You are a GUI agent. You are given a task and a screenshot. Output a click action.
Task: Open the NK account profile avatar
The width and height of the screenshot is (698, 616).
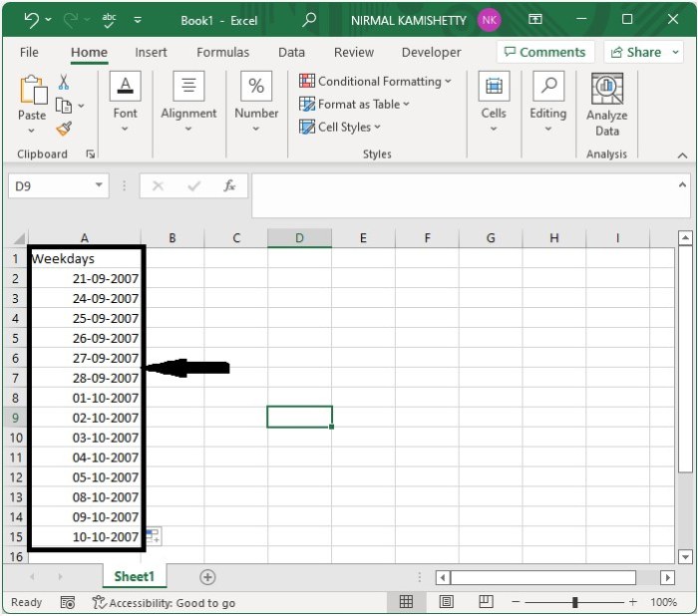click(489, 20)
